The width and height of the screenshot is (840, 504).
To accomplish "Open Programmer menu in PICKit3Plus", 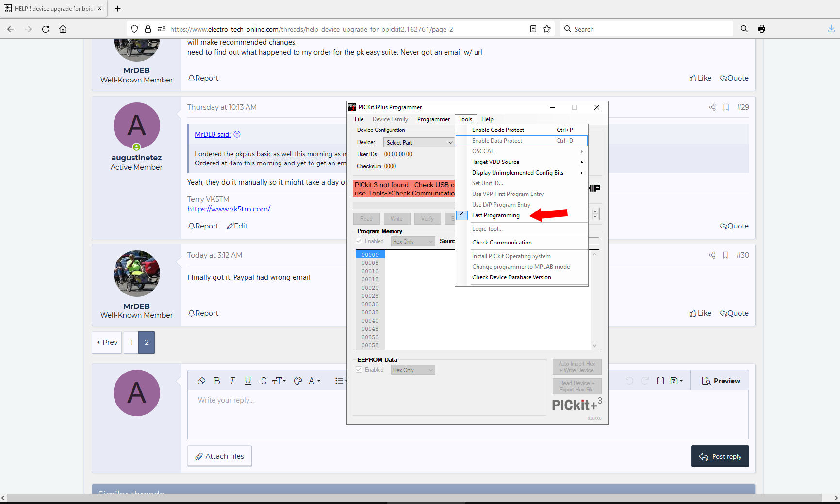I will click(433, 119).
